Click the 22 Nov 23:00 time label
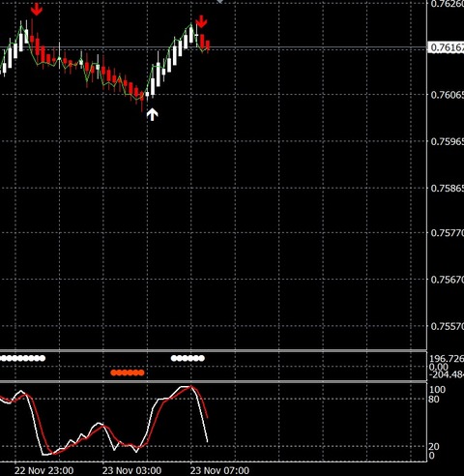 point(43,470)
